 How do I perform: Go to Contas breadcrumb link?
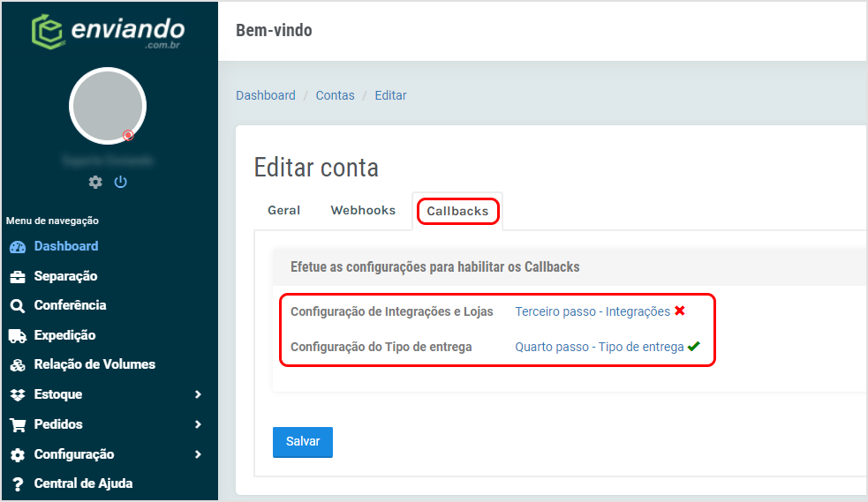tap(335, 95)
